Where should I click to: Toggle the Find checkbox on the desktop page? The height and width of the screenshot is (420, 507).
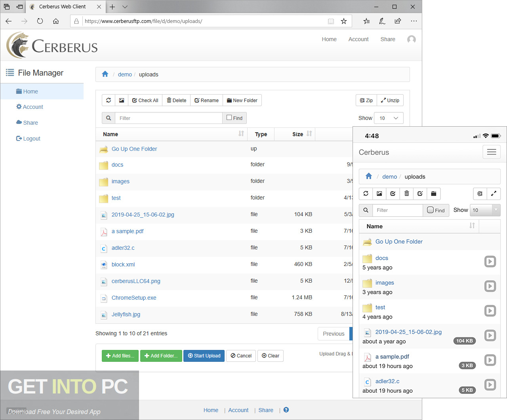[x=229, y=118]
